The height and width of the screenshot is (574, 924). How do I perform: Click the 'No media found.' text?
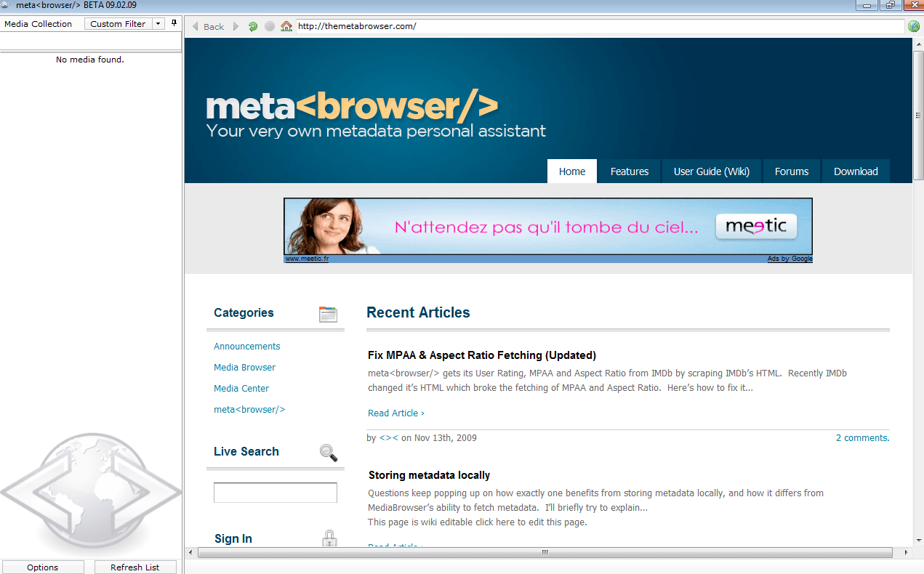(x=90, y=60)
